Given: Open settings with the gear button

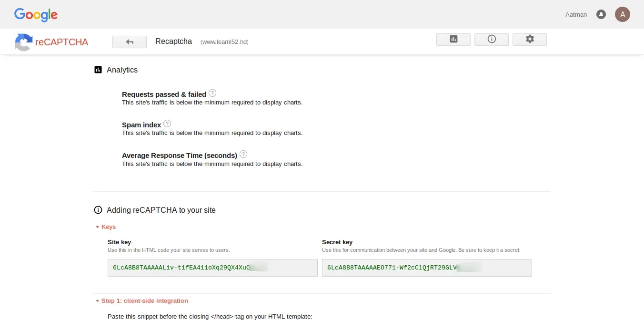Looking at the screenshot, I should [x=529, y=40].
